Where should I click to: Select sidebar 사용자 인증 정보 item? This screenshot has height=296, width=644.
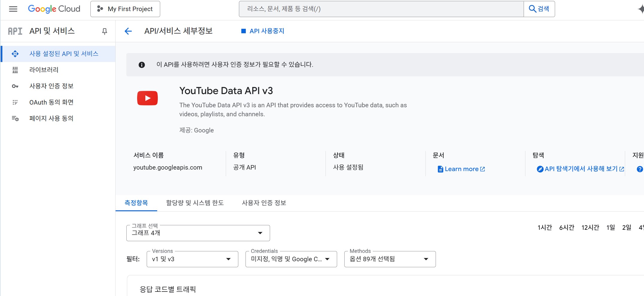58,86
